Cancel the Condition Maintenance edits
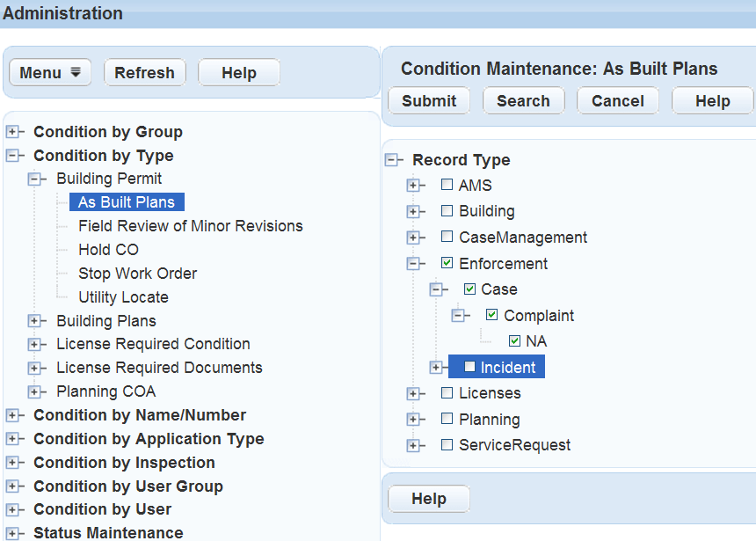This screenshot has width=756, height=541. pos(617,100)
